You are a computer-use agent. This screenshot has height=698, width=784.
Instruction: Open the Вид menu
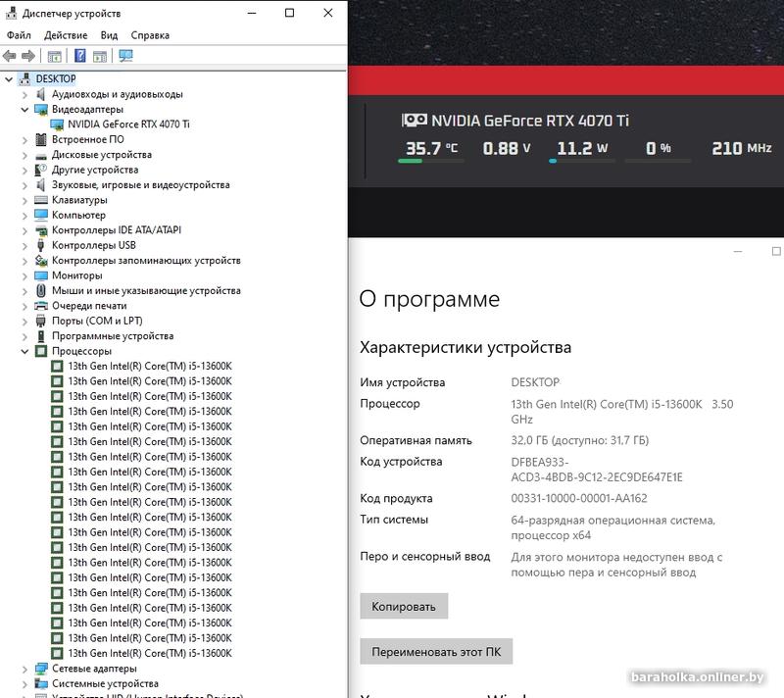tap(109, 35)
